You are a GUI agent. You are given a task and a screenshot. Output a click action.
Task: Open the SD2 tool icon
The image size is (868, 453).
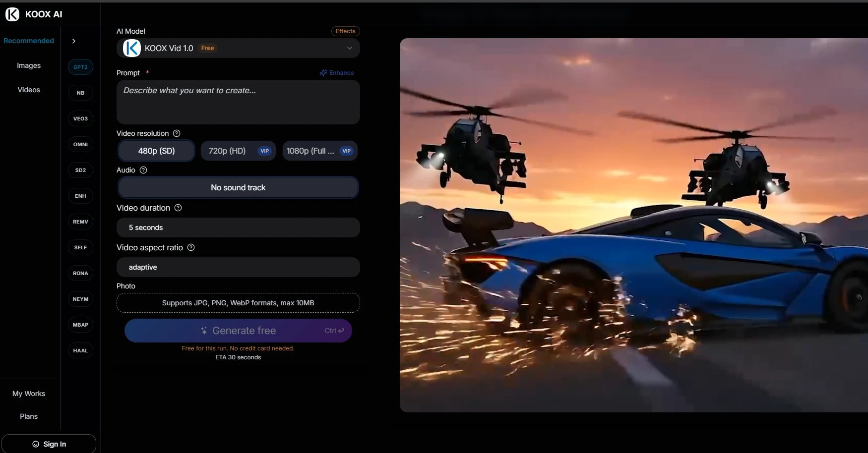tap(80, 170)
